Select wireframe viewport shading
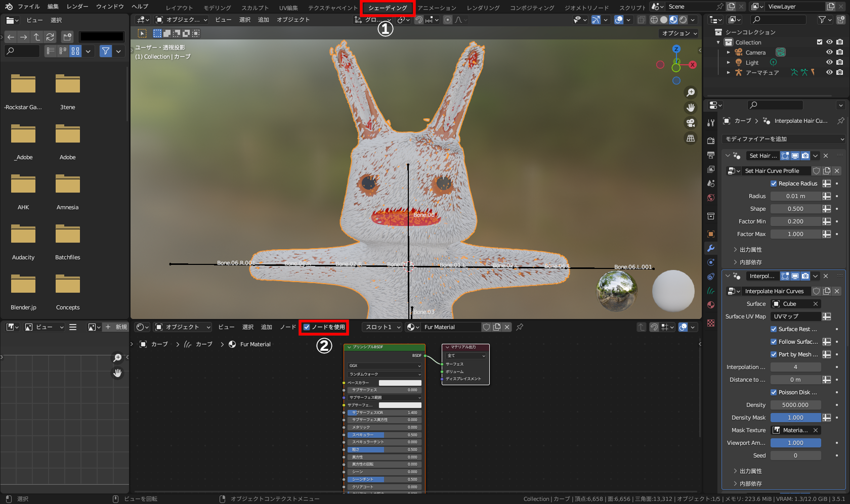Viewport: 850px width, 504px height. pyautogui.click(x=654, y=20)
